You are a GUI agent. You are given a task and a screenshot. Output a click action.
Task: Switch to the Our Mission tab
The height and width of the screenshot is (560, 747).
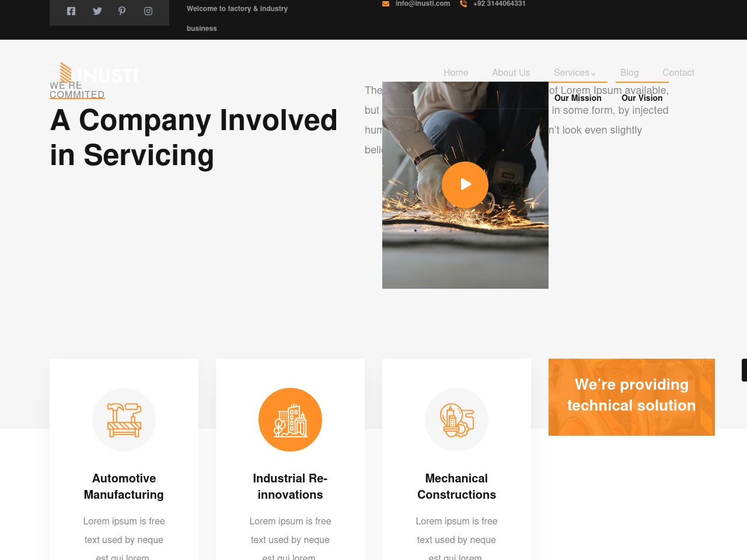[x=578, y=98]
